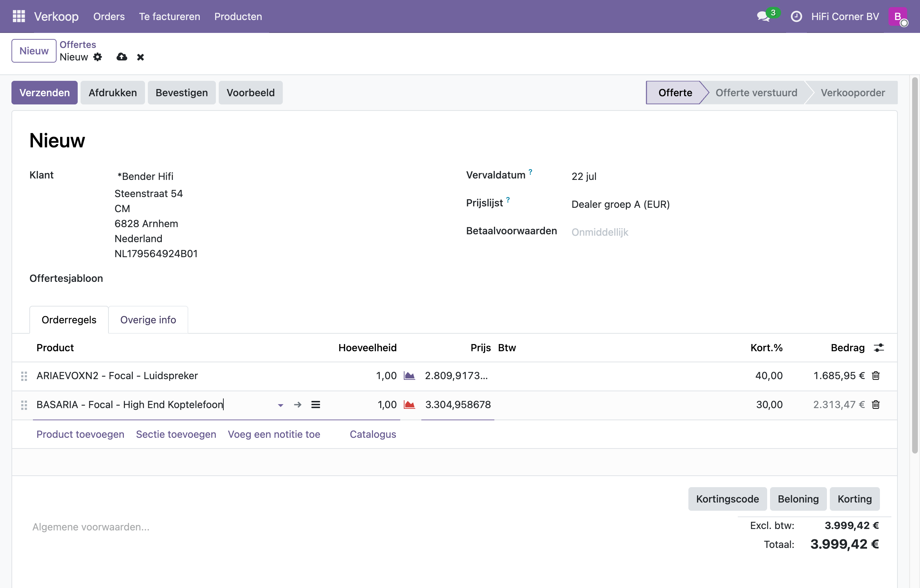Screen dimensions: 920x588
Task: Switch to the Overige info tab
Action: 148,320
